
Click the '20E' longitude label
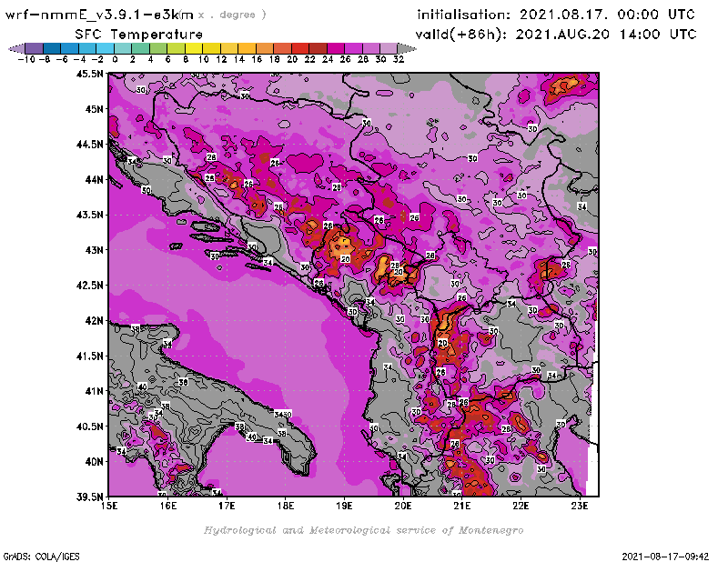tap(403, 506)
